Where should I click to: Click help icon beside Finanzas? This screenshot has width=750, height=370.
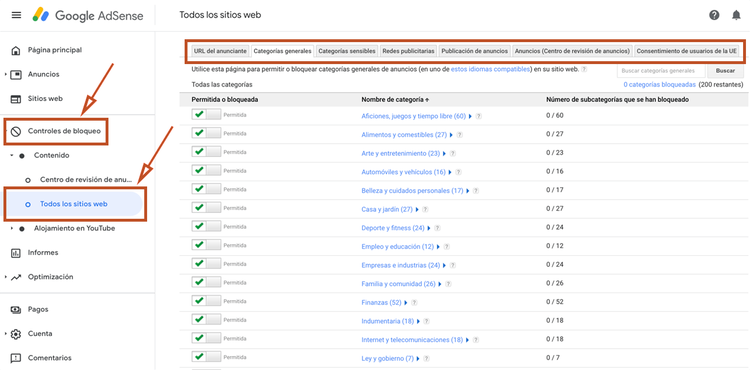tap(414, 303)
